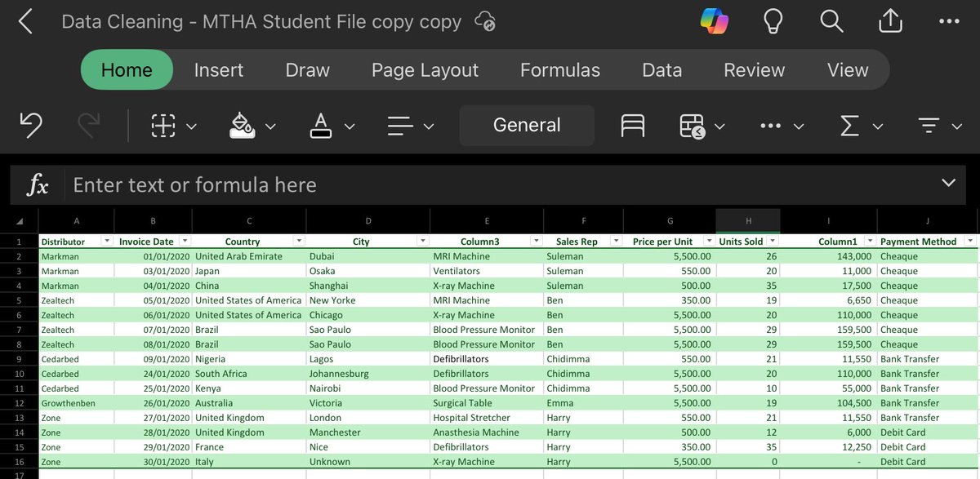Tap the font color A icon
The image size is (980, 479).
(321, 126)
